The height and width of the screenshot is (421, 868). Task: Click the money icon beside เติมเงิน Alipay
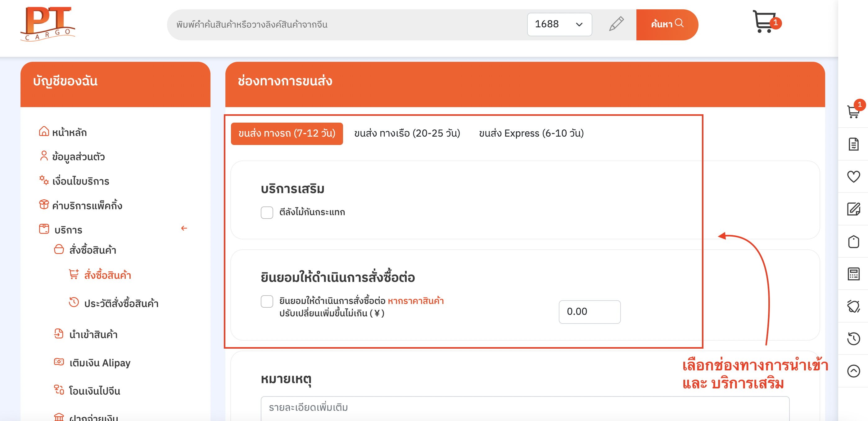(59, 362)
